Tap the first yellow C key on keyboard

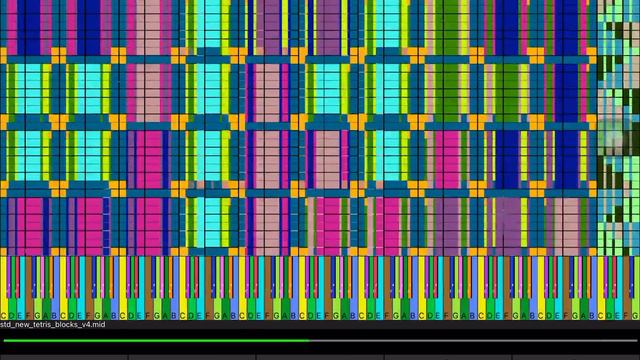(x=4, y=288)
